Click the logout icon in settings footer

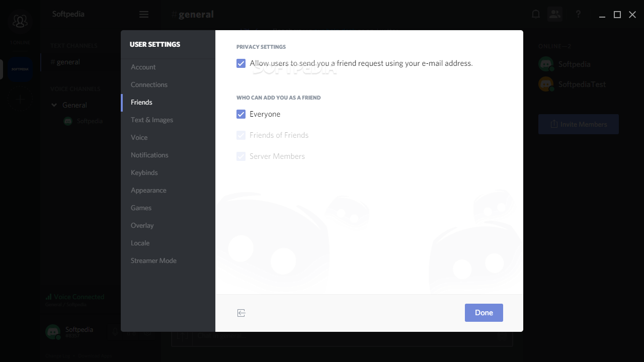(x=242, y=313)
